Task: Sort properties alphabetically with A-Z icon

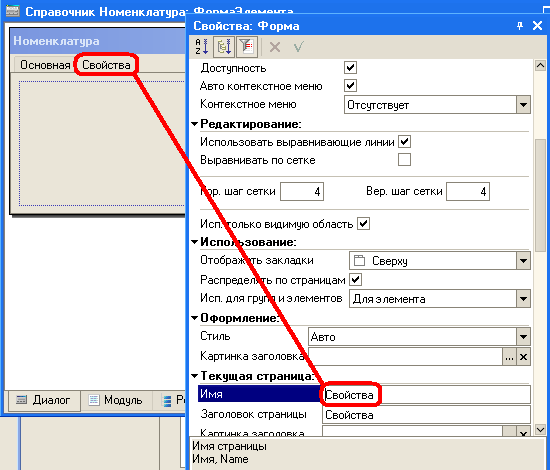Action: 202,47
